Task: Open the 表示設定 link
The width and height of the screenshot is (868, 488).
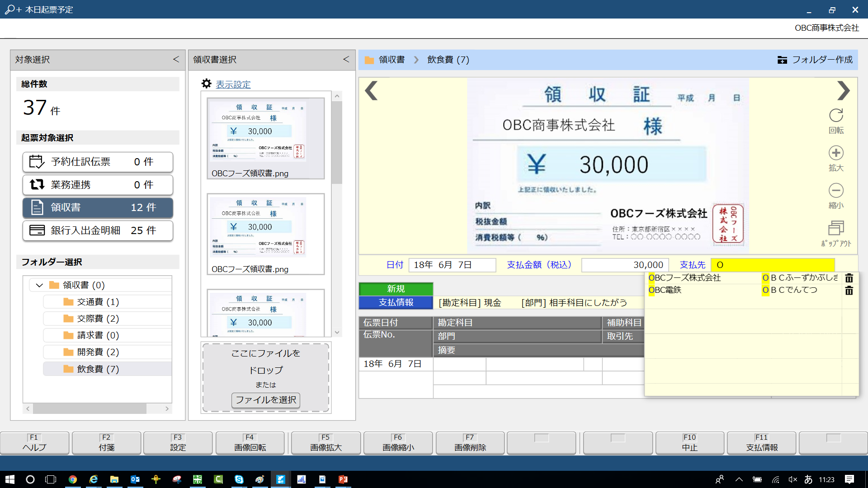Action: click(x=233, y=84)
